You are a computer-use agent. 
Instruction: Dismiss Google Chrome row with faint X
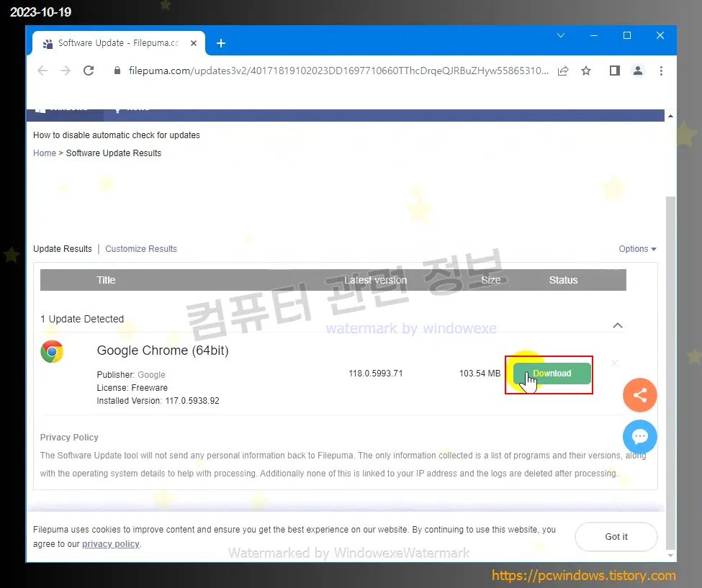(615, 363)
